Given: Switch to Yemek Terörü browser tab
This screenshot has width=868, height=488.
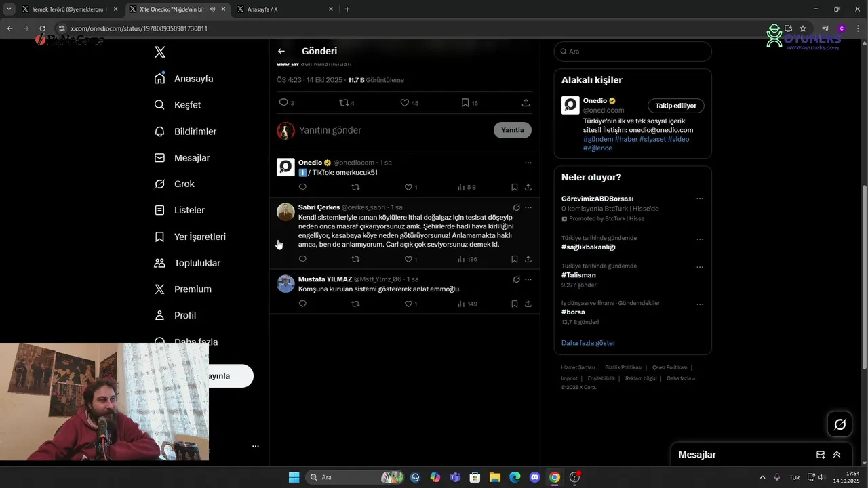Looking at the screenshot, I should (x=69, y=9).
